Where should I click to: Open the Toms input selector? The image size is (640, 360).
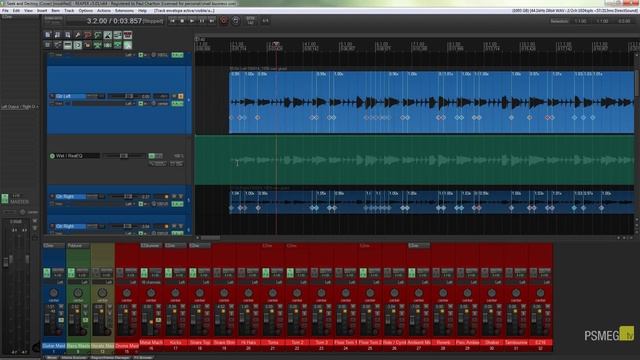coord(273,282)
